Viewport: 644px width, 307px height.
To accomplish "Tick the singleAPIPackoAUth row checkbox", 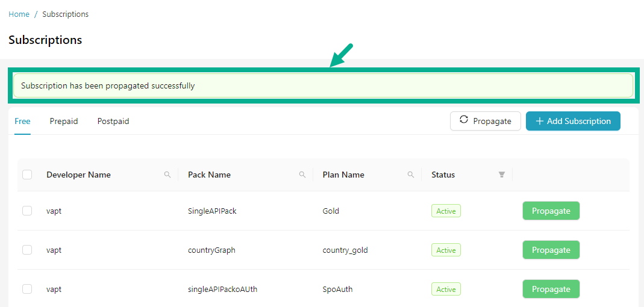I will pos(27,289).
